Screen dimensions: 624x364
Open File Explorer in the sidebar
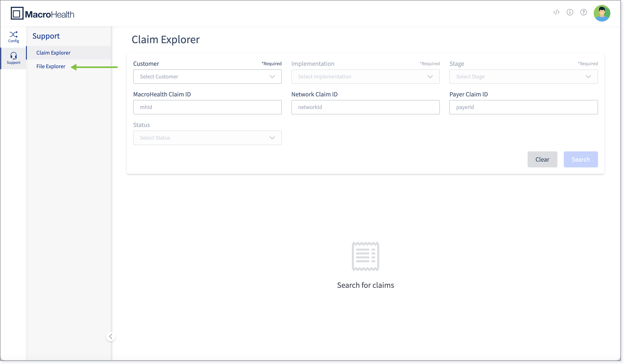point(51,66)
